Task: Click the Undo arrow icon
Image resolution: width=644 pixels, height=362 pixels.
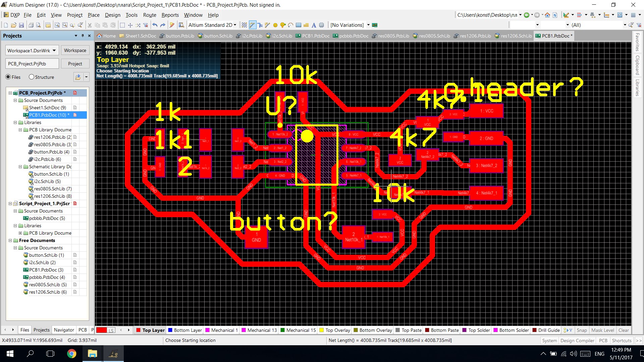Action: point(155,25)
